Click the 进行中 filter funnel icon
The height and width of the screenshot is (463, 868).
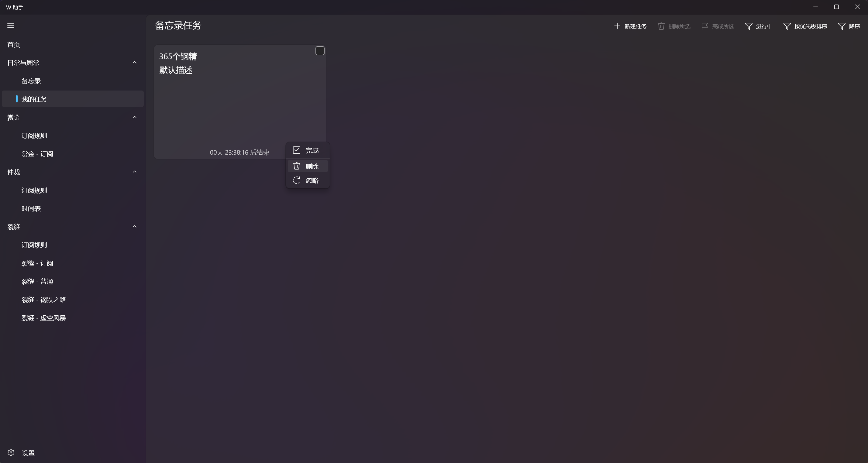pyautogui.click(x=748, y=26)
